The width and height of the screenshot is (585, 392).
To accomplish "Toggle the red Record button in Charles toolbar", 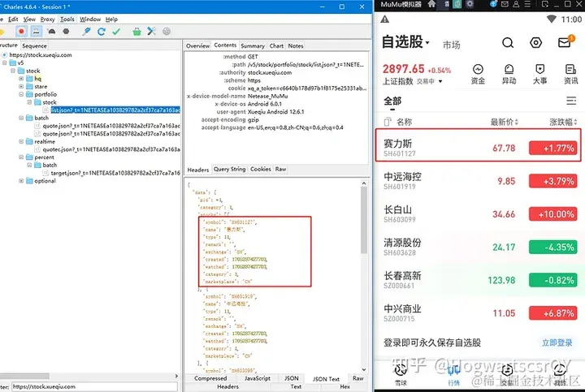I will pos(21,32).
